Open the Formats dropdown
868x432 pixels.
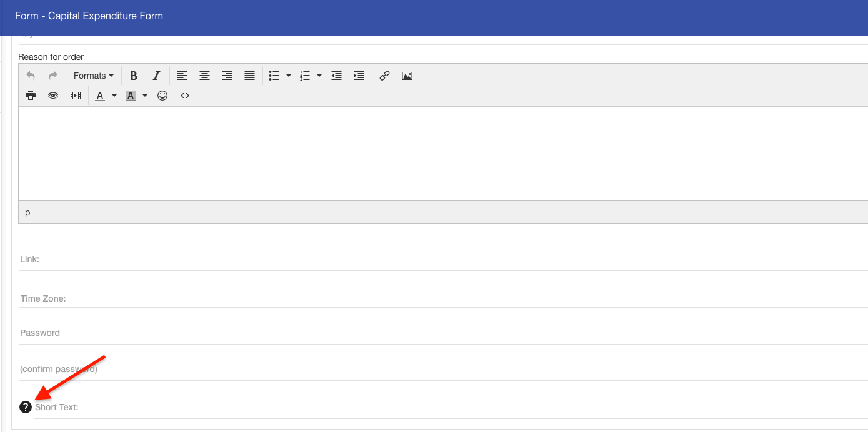(x=92, y=76)
